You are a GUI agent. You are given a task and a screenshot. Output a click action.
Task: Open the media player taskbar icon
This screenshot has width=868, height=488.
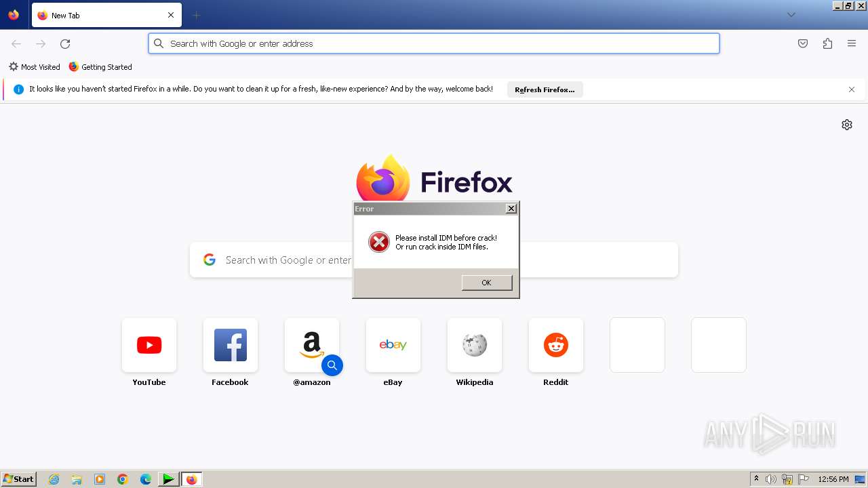tap(100, 479)
